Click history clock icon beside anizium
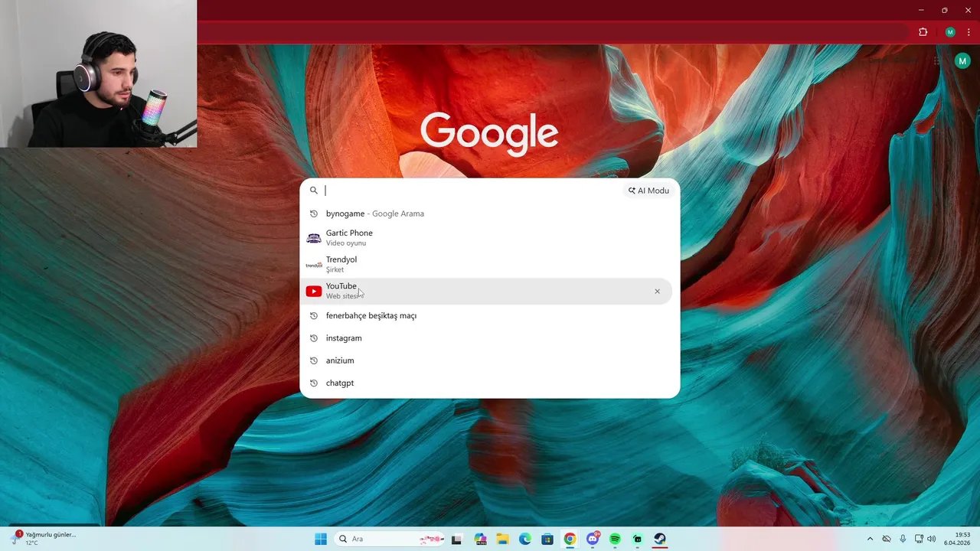The image size is (980, 551). click(x=314, y=360)
